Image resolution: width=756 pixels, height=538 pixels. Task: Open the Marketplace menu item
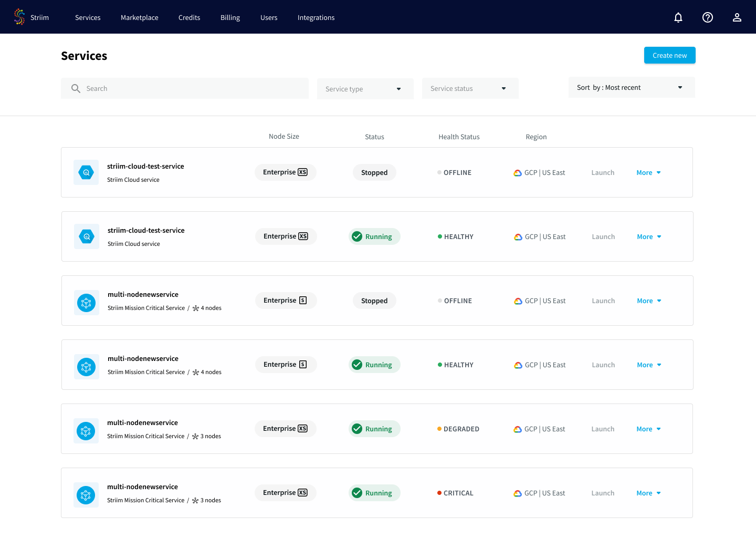click(140, 17)
